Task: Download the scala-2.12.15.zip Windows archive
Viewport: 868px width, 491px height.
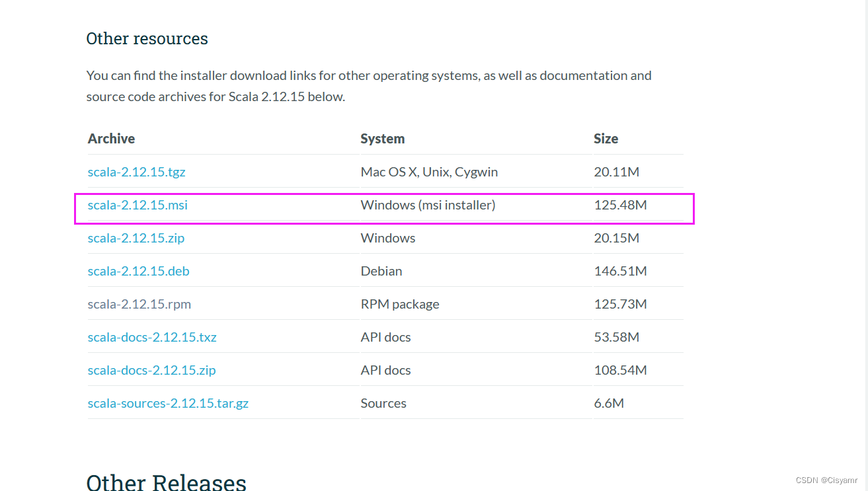Action: (x=136, y=238)
